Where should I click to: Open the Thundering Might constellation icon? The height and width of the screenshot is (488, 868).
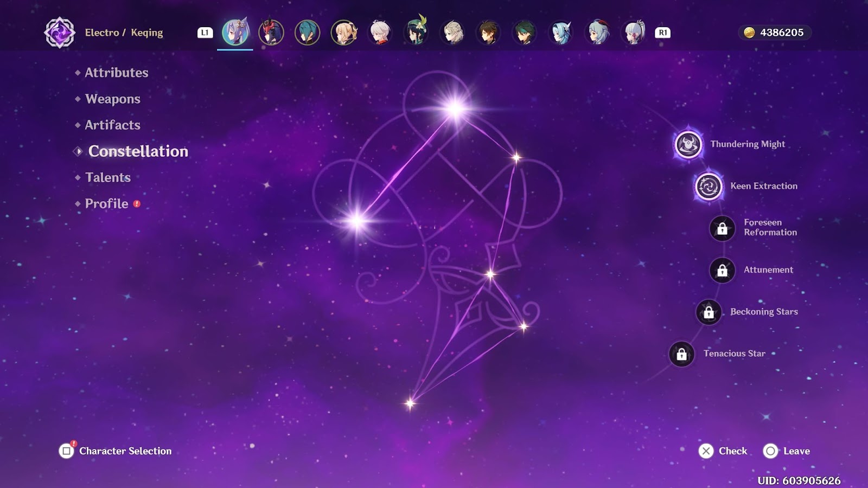coord(688,144)
